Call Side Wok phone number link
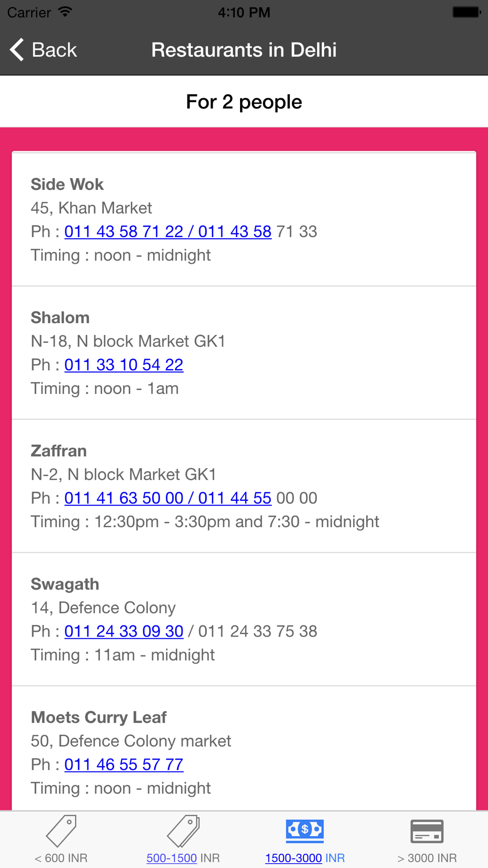The height and width of the screenshot is (868, 488). click(168, 231)
